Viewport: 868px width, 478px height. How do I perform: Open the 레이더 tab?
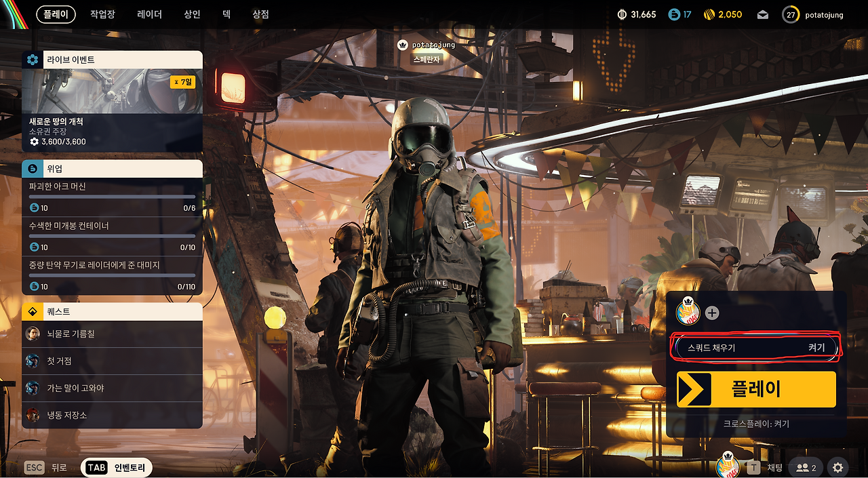coord(149,14)
